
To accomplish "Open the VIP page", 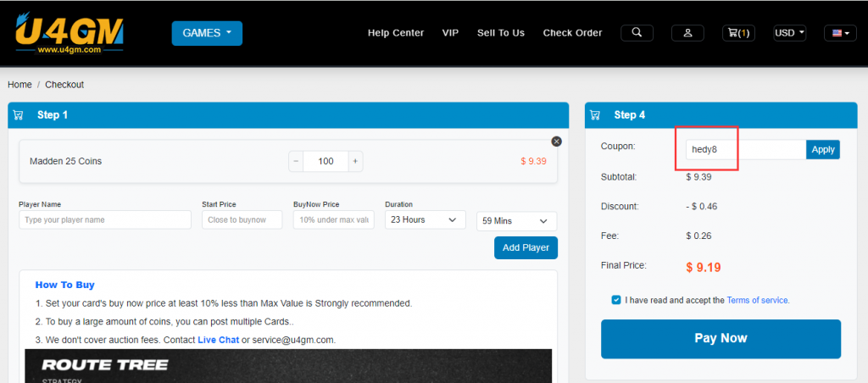I will point(451,33).
